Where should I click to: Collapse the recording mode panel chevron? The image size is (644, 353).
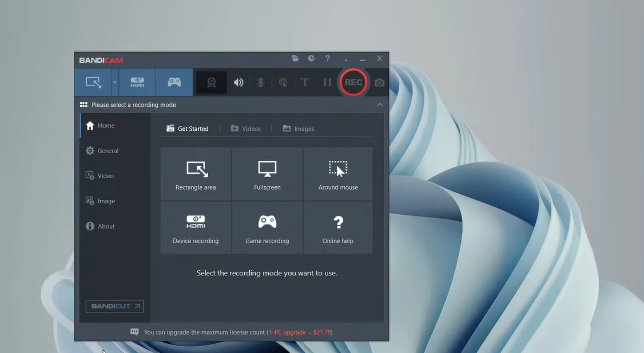click(x=380, y=105)
